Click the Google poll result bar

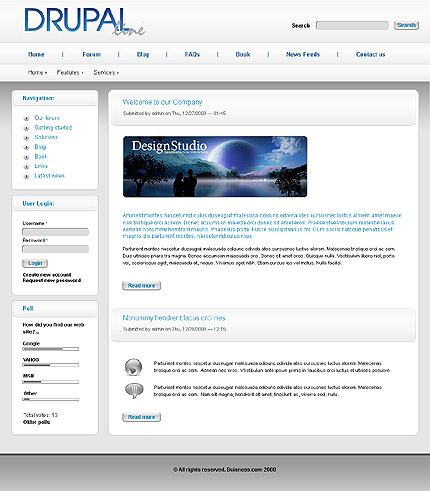(51, 349)
